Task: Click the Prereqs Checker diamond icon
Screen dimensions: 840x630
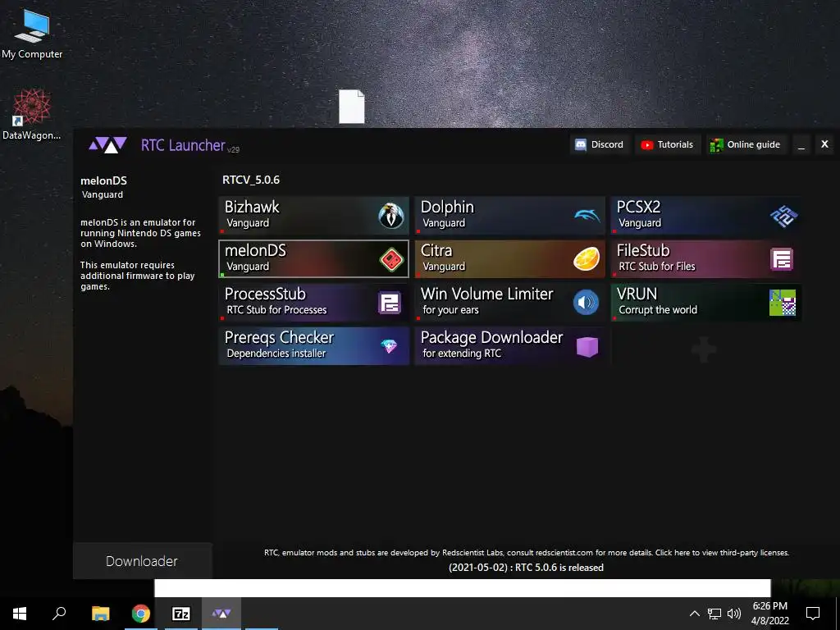Action: 389,346
